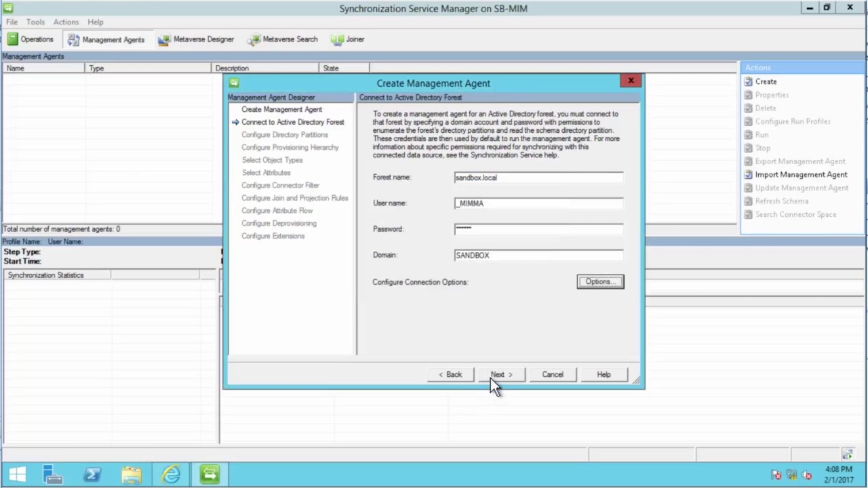The height and width of the screenshot is (488, 868).
Task: Sort by the Type column header
Action: (149, 68)
